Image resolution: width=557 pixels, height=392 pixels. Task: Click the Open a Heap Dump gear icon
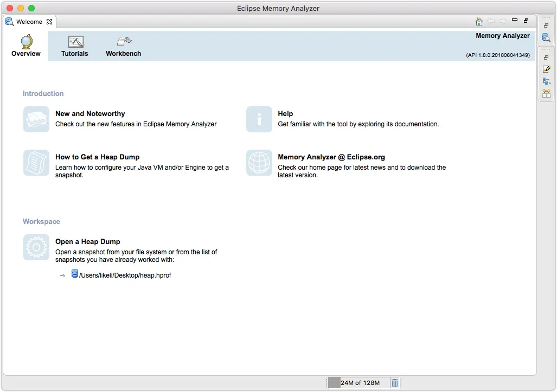(36, 247)
